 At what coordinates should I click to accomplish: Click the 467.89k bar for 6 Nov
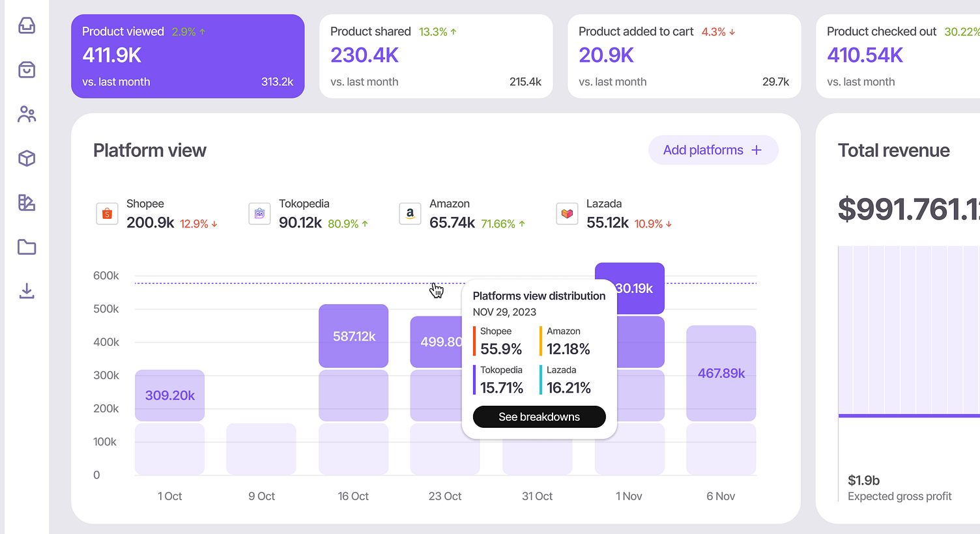[x=721, y=373]
